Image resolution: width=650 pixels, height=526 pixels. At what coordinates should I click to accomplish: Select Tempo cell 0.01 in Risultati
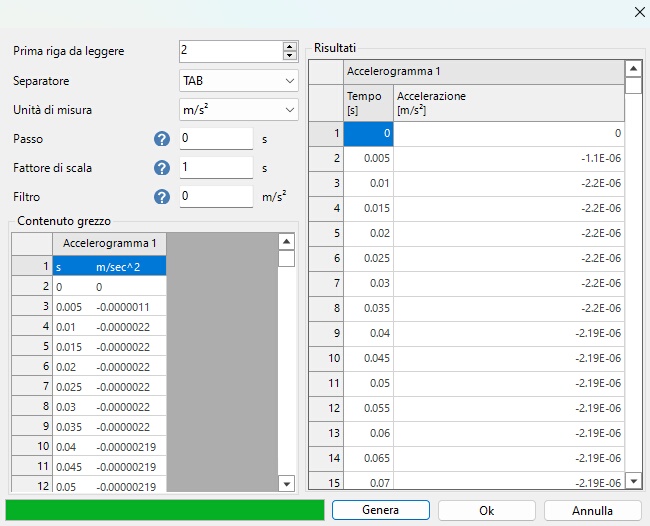point(368,183)
